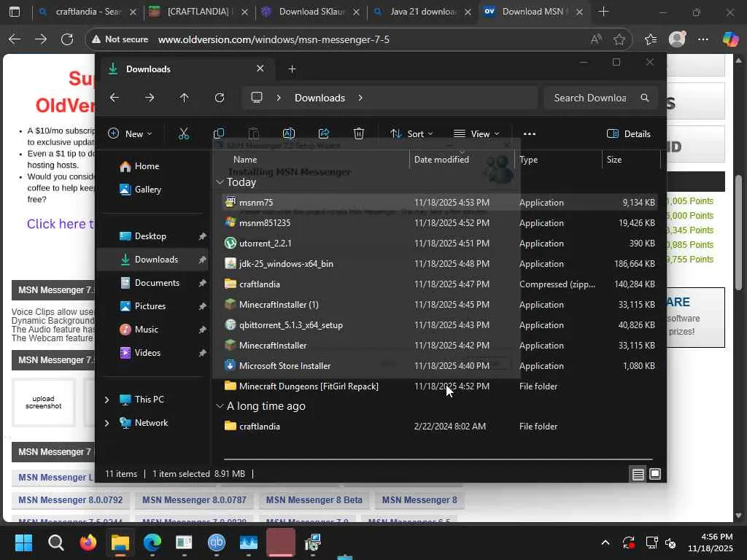Open Edge settings and more menu
Screen dimensions: 747x560
click(703, 39)
